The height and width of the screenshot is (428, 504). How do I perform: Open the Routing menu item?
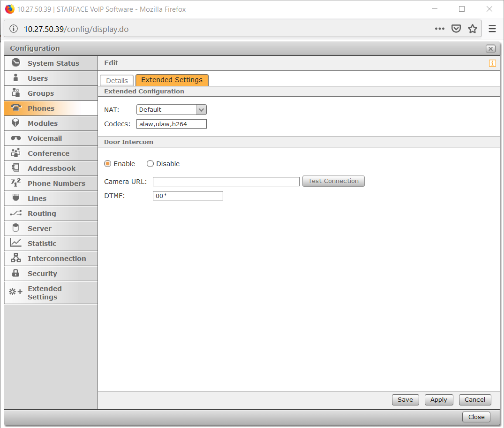tap(42, 214)
